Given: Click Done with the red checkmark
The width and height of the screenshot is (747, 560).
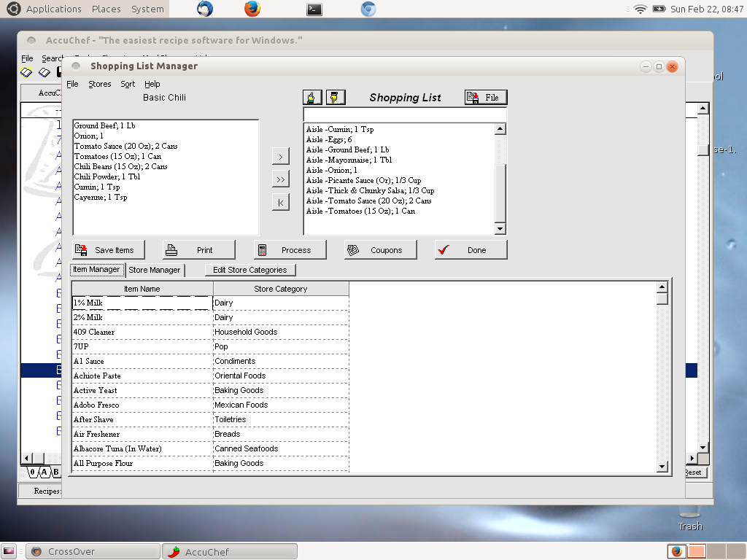Looking at the screenshot, I should pos(471,249).
